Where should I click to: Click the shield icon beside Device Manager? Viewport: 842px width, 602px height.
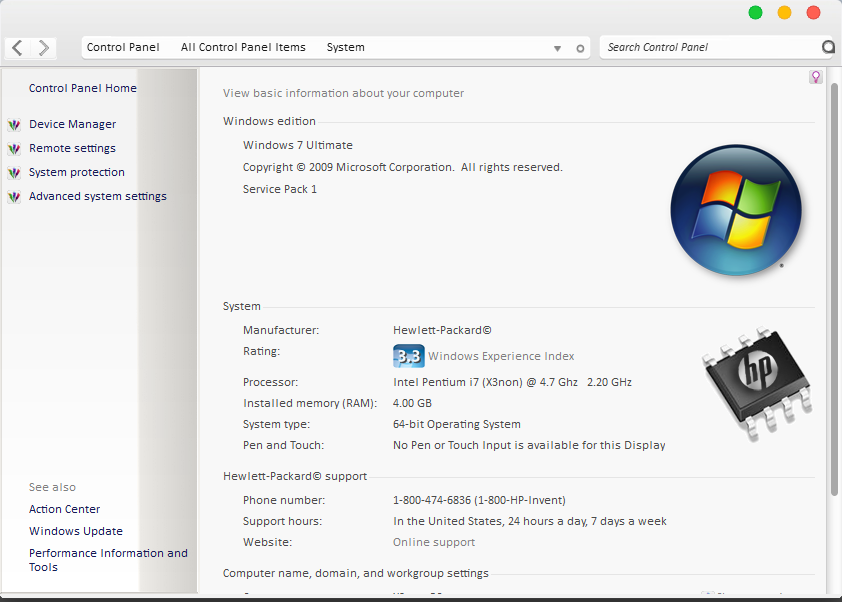click(x=14, y=125)
